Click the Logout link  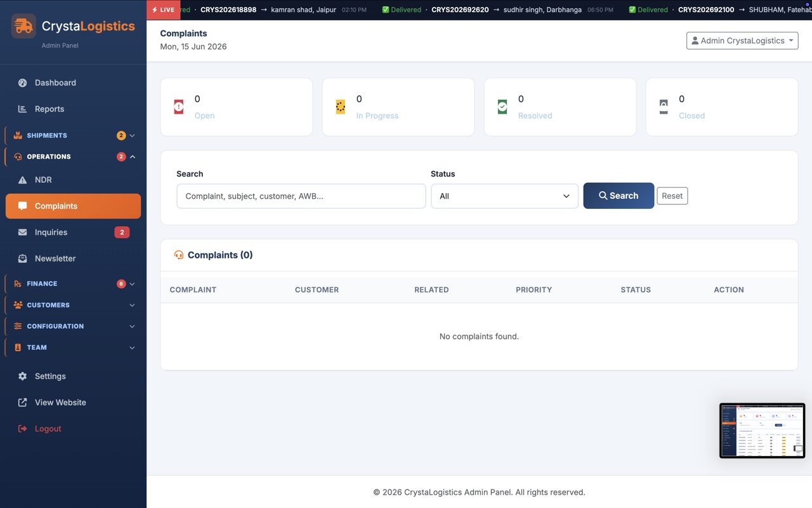click(x=73, y=429)
